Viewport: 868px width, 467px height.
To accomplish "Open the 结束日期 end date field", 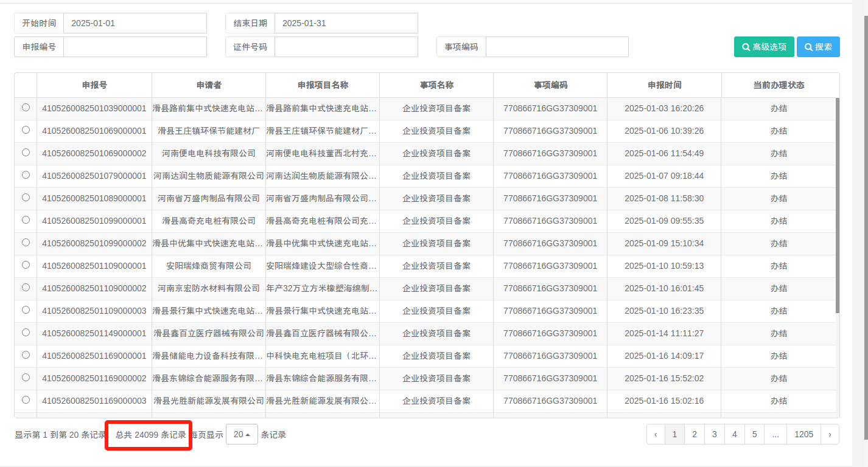I will point(346,23).
